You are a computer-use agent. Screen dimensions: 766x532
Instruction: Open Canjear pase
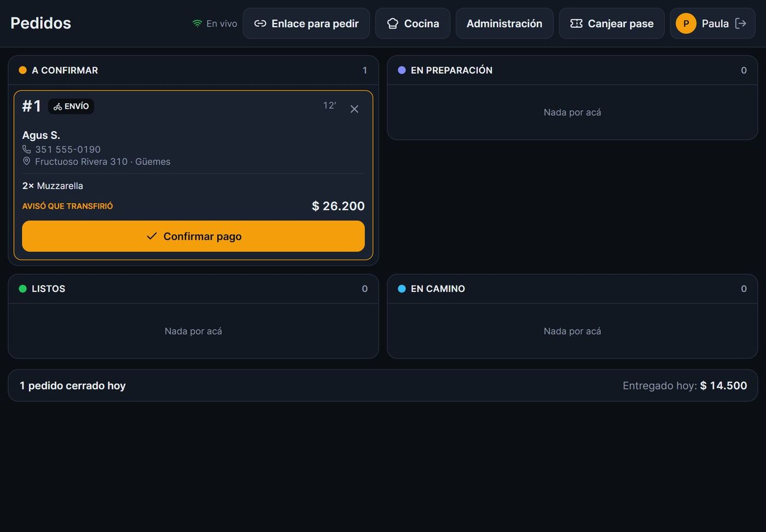click(612, 24)
